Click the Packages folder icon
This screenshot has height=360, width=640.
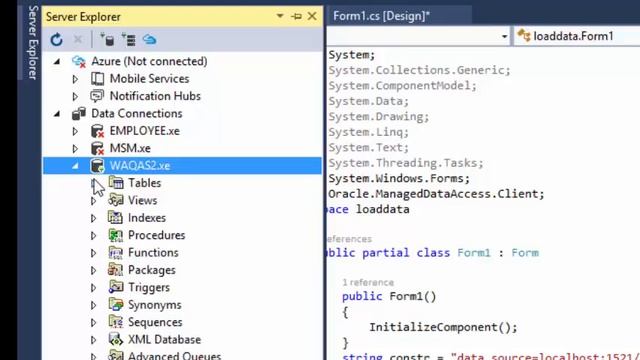point(115,270)
